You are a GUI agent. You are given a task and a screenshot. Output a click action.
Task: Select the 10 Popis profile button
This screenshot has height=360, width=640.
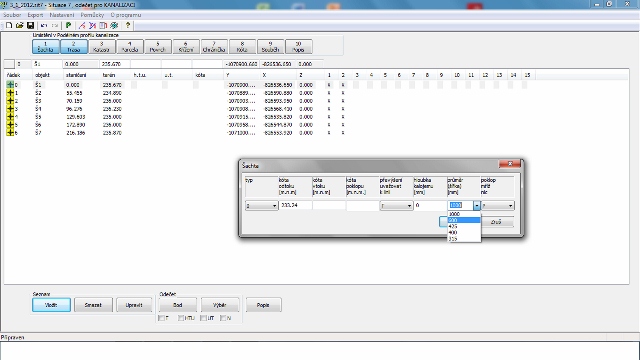click(x=299, y=47)
